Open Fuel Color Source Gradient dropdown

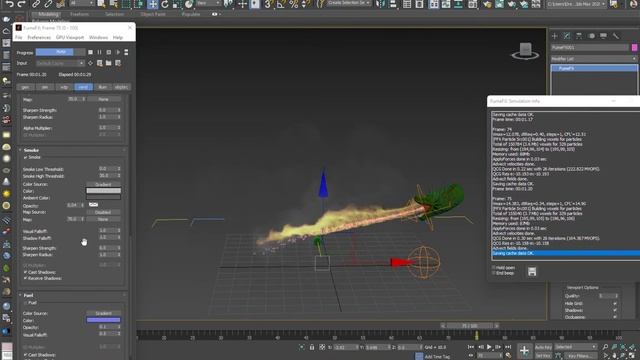click(103, 313)
